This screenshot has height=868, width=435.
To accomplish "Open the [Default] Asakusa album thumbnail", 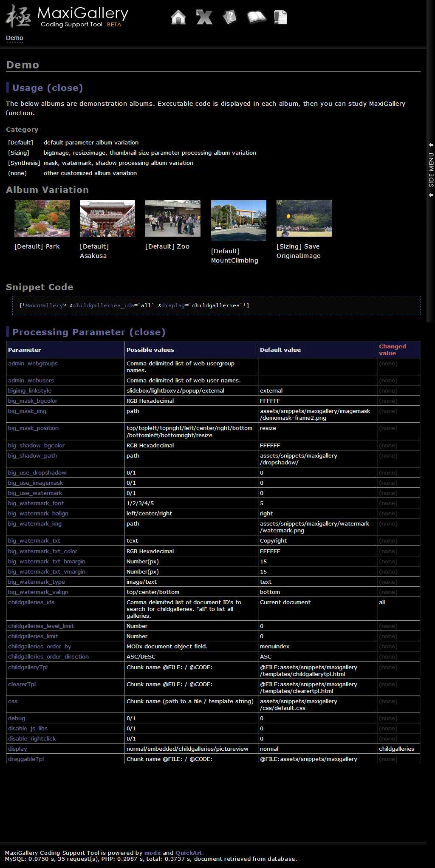I will click(107, 218).
